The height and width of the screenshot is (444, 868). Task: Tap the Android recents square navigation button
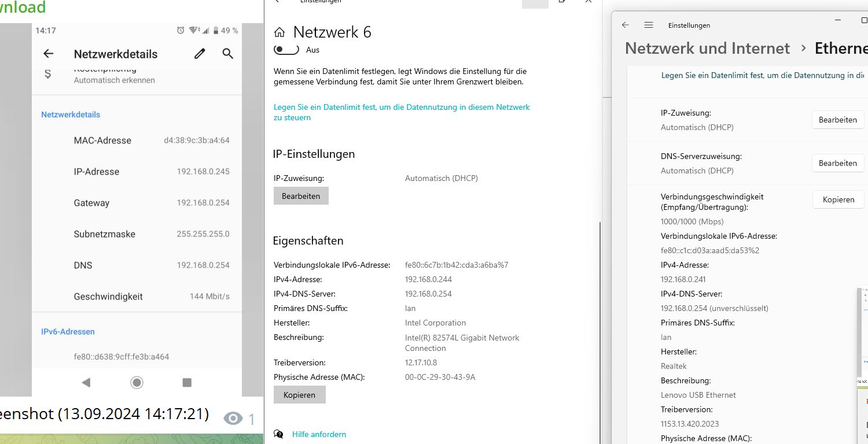(x=187, y=382)
